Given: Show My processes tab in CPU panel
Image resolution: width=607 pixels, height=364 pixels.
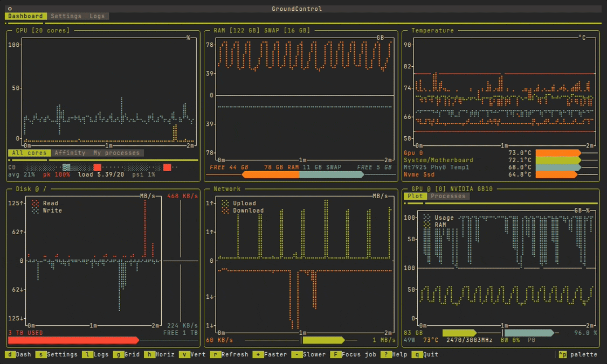Looking at the screenshot, I should [x=116, y=153].
